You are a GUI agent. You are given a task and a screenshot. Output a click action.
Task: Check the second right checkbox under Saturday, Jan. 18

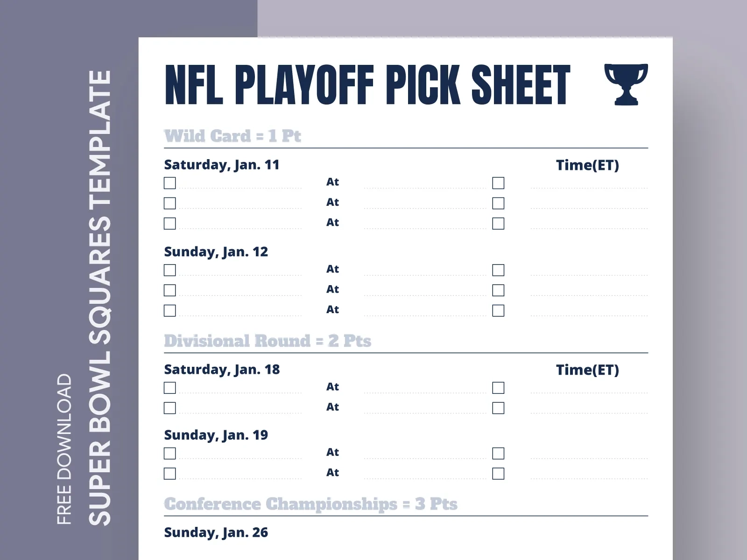pos(498,408)
